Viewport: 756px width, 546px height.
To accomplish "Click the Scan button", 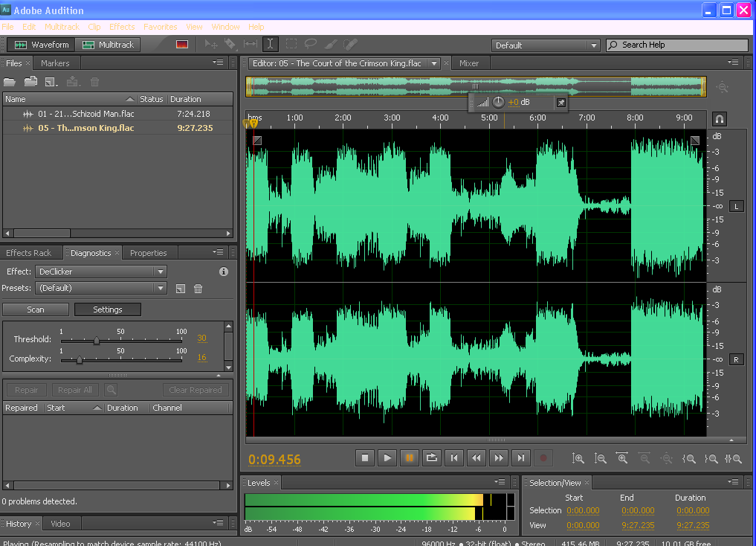I will coord(36,309).
